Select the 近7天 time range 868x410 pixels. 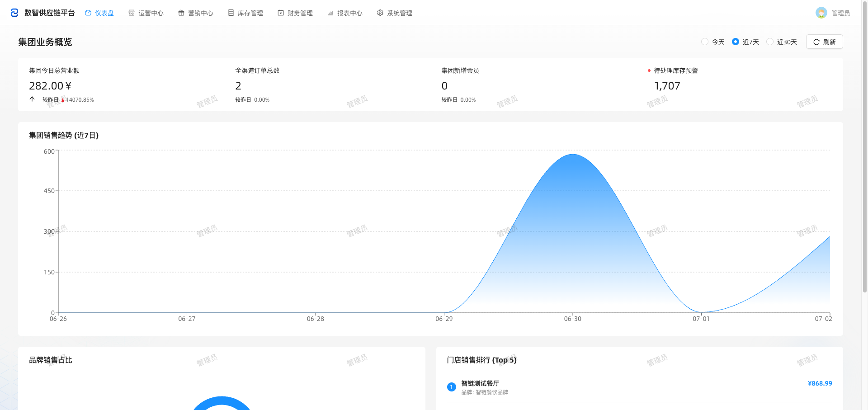745,42
